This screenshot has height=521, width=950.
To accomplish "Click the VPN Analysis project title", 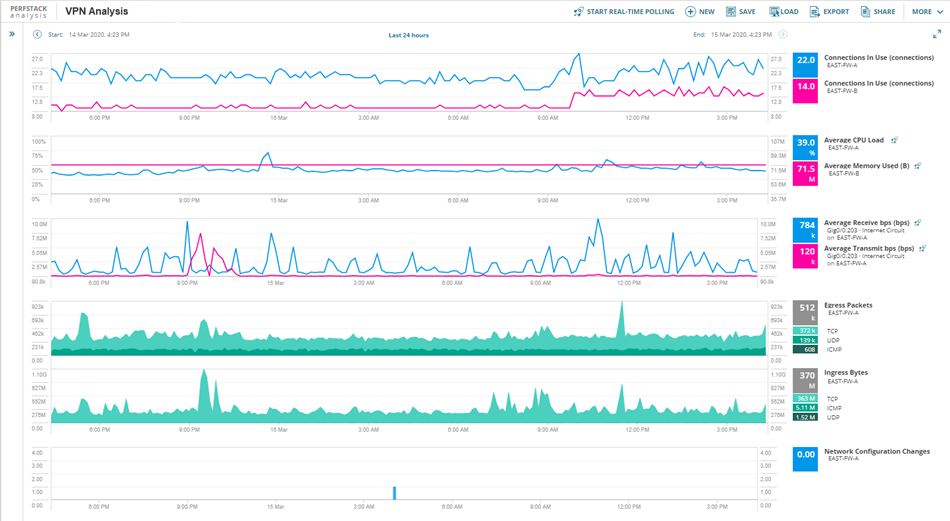I will pyautogui.click(x=96, y=12).
